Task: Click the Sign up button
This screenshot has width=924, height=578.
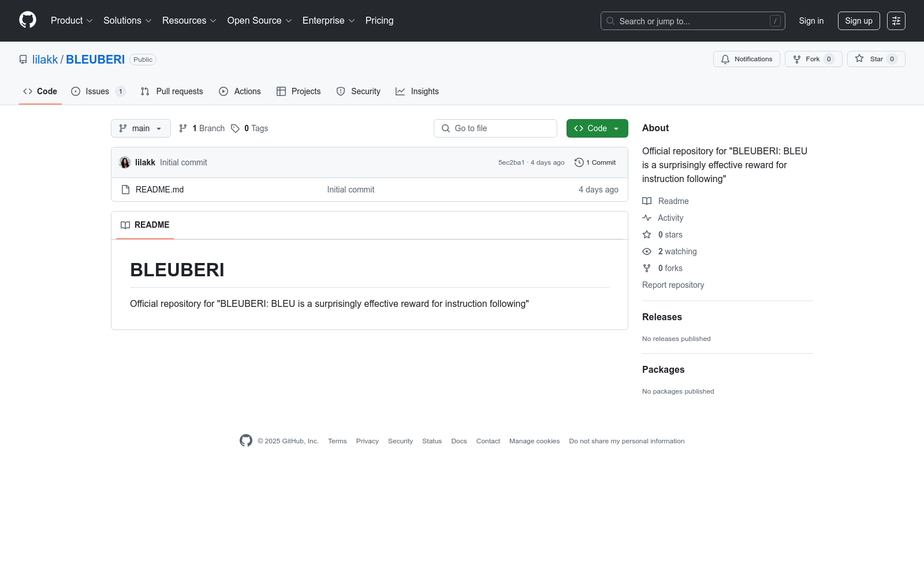Action: pos(859,21)
